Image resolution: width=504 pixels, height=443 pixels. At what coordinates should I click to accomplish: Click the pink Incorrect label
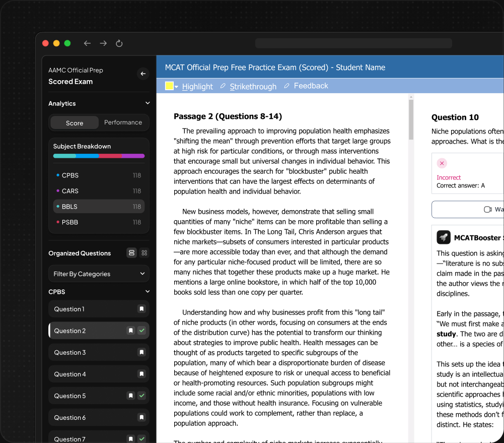click(x=449, y=177)
